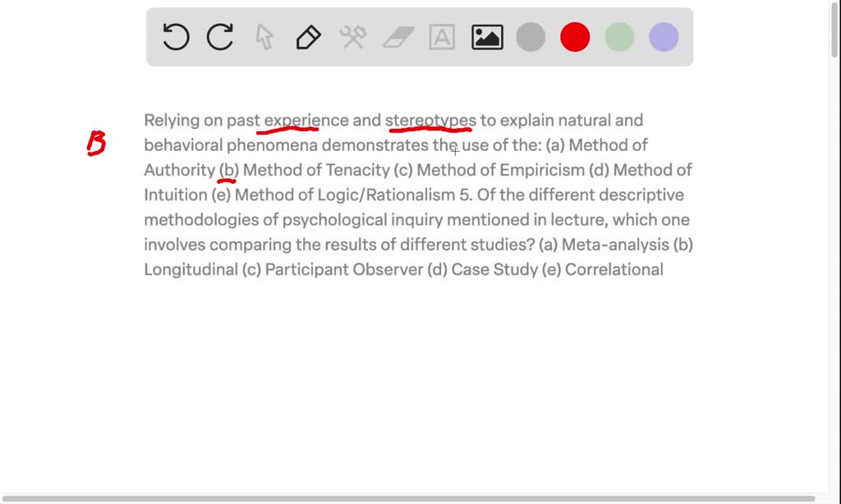The image size is (841, 504).
Task: Select the pointer cursor tool
Action: pos(264,36)
